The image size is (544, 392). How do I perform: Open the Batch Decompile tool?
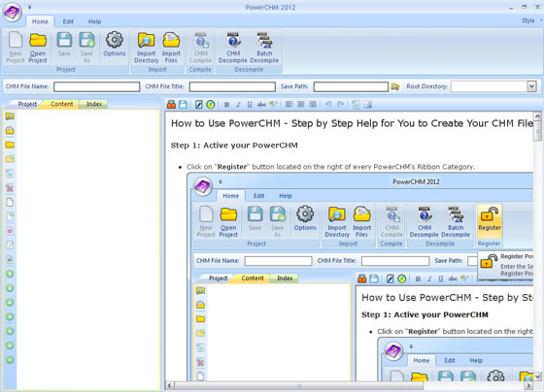264,48
